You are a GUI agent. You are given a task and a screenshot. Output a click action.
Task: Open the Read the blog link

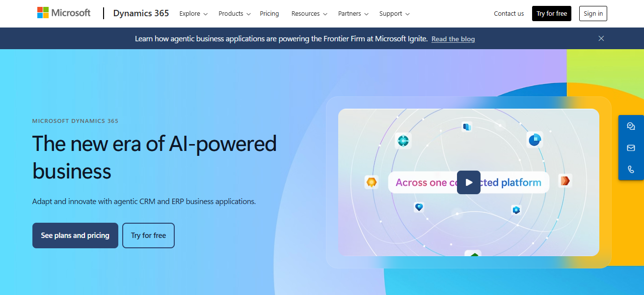click(453, 39)
